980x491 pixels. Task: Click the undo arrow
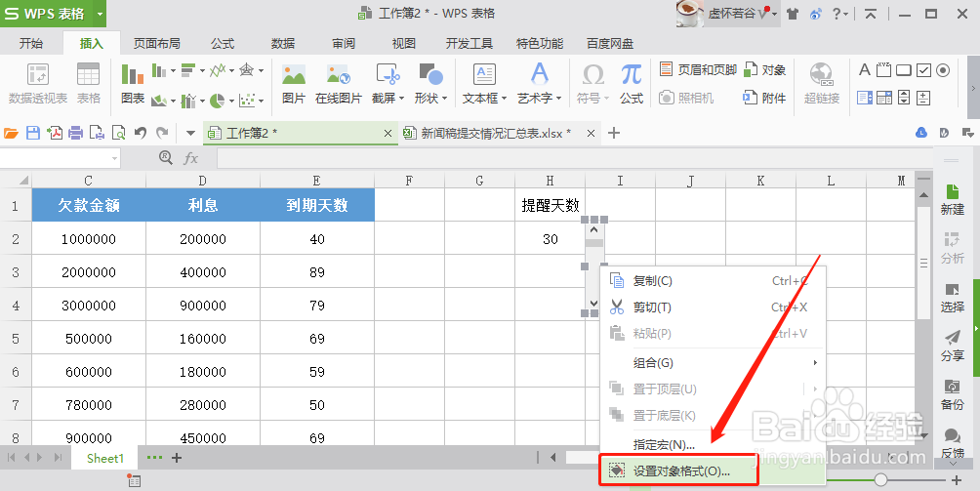(140, 133)
